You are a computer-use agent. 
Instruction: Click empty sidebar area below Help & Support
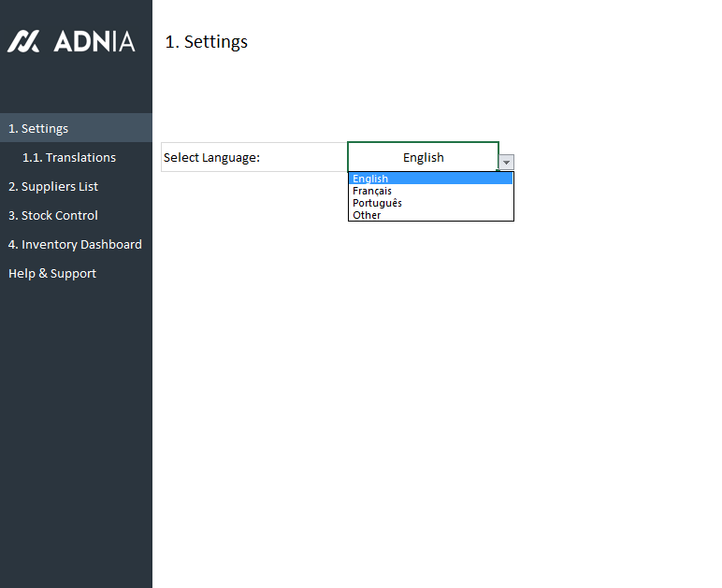[x=75, y=421]
